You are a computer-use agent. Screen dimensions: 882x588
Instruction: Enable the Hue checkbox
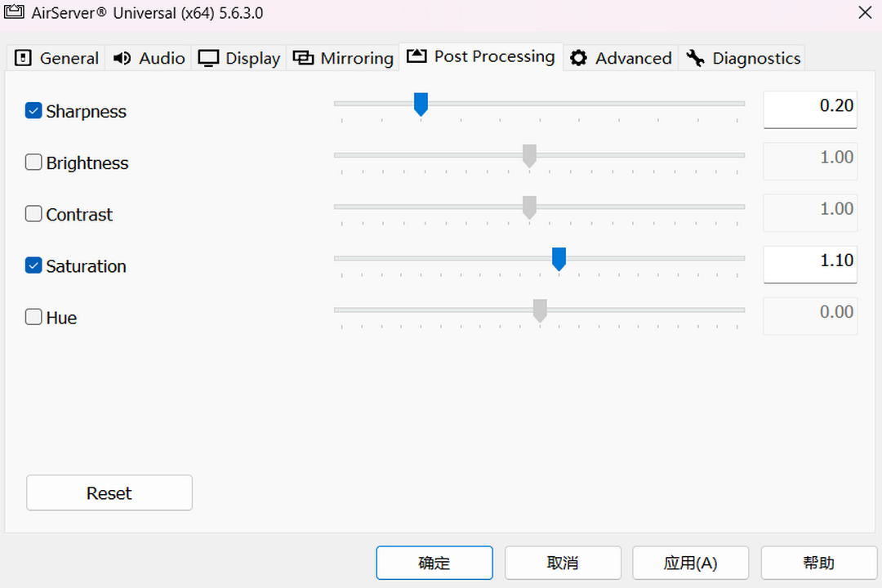click(x=33, y=317)
